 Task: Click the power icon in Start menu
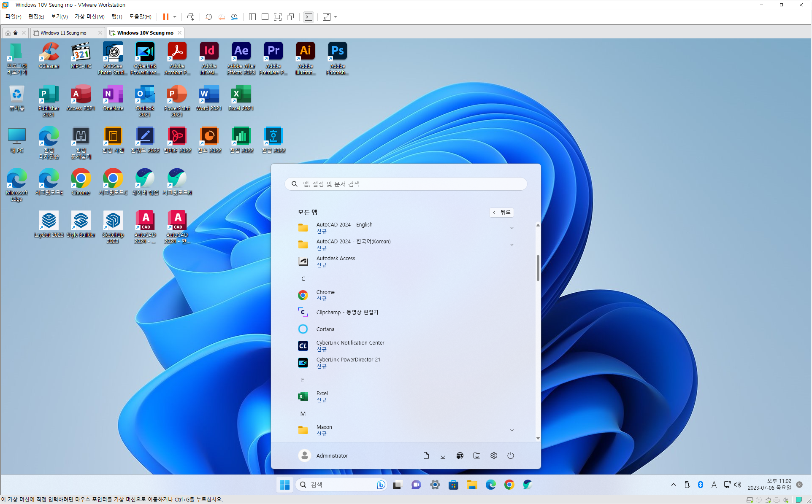pos(510,455)
